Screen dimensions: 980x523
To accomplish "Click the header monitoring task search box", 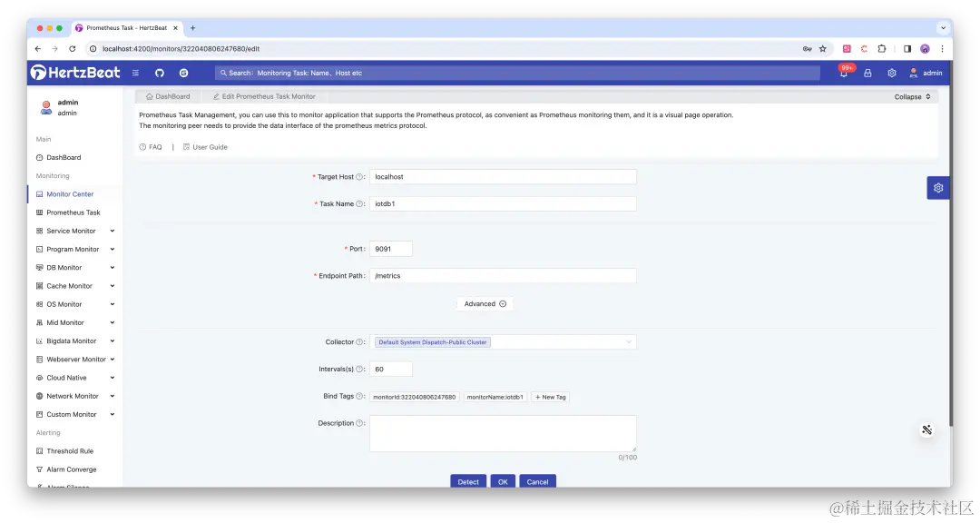I will 517,74.
